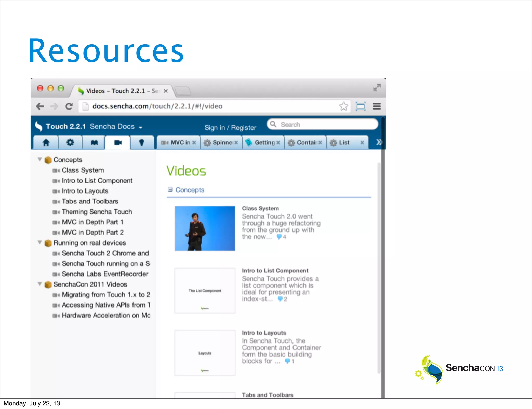Close the Container doc tab
This screenshot has width=532, height=409.
320,142
